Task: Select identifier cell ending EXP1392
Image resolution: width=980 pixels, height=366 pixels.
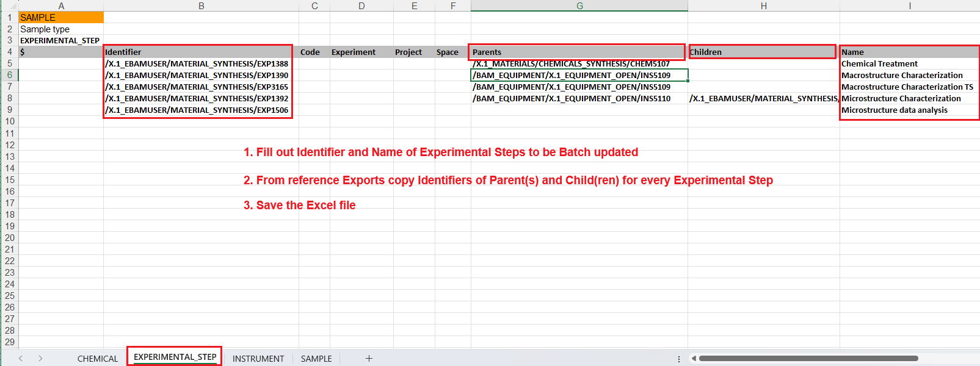Action: coord(201,98)
